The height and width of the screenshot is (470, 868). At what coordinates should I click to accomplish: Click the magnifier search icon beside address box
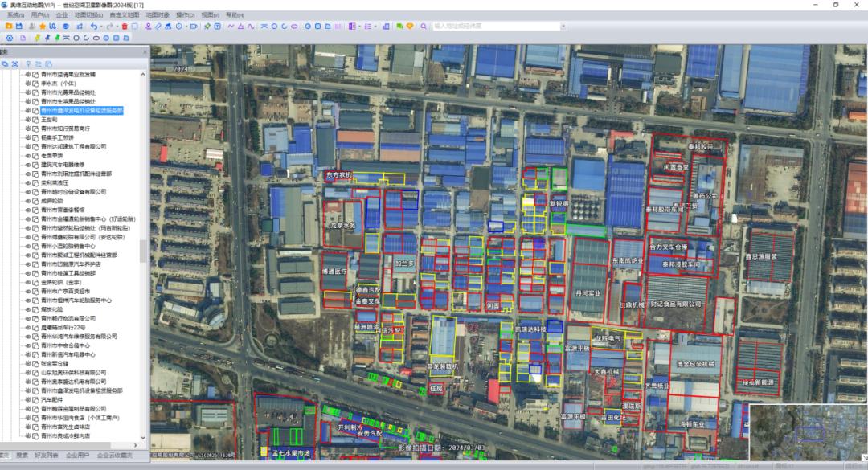click(x=424, y=27)
